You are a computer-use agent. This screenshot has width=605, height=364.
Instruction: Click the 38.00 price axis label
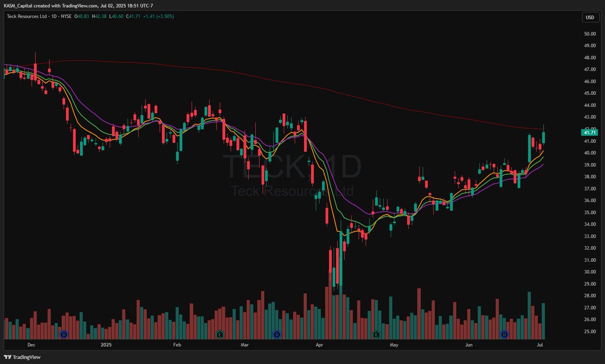[590, 176]
